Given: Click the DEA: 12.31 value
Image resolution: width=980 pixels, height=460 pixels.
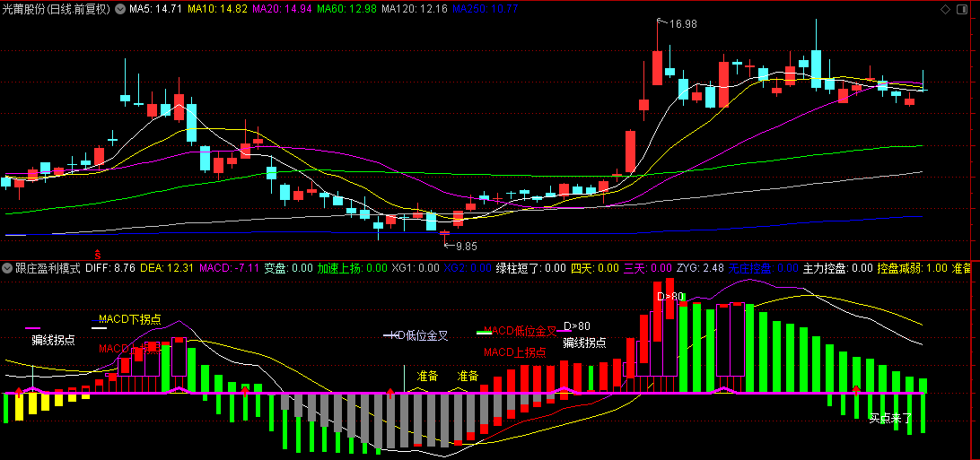Looking at the screenshot, I should click(x=167, y=268).
